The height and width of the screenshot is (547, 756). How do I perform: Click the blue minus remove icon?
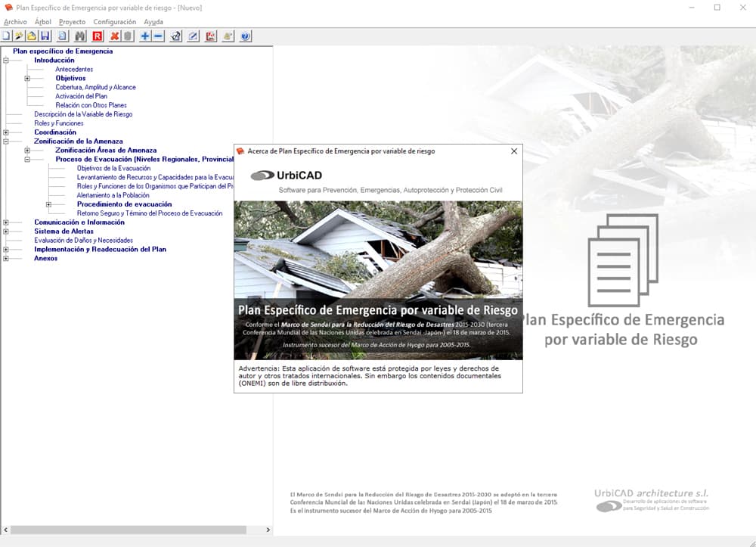(158, 36)
